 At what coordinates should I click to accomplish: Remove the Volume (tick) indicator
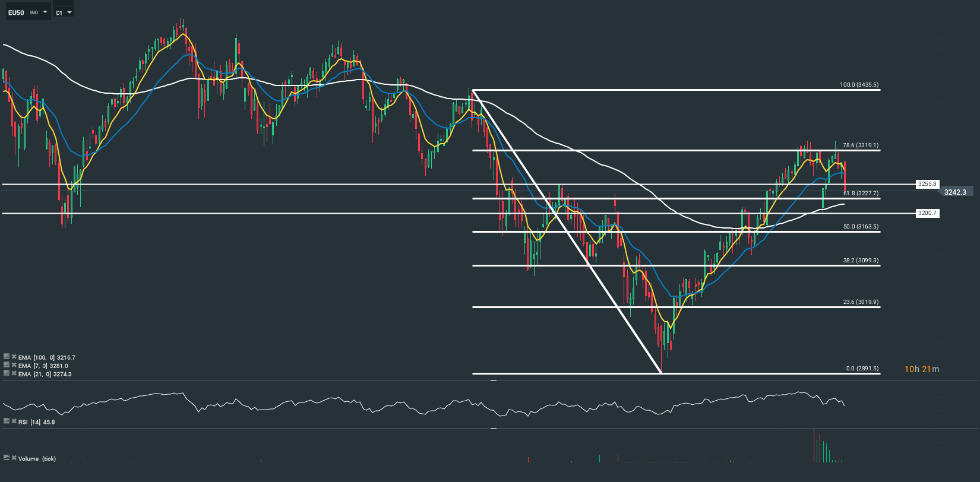(14, 458)
